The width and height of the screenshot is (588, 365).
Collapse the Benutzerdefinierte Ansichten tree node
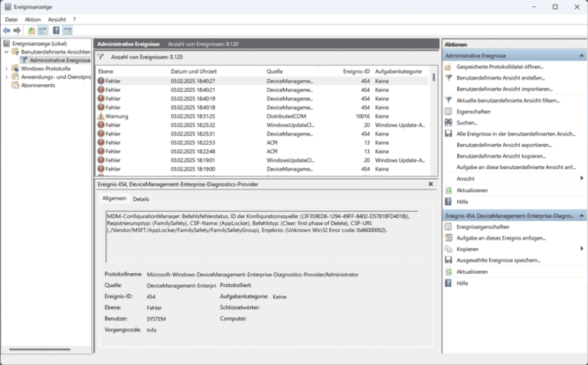click(6, 52)
